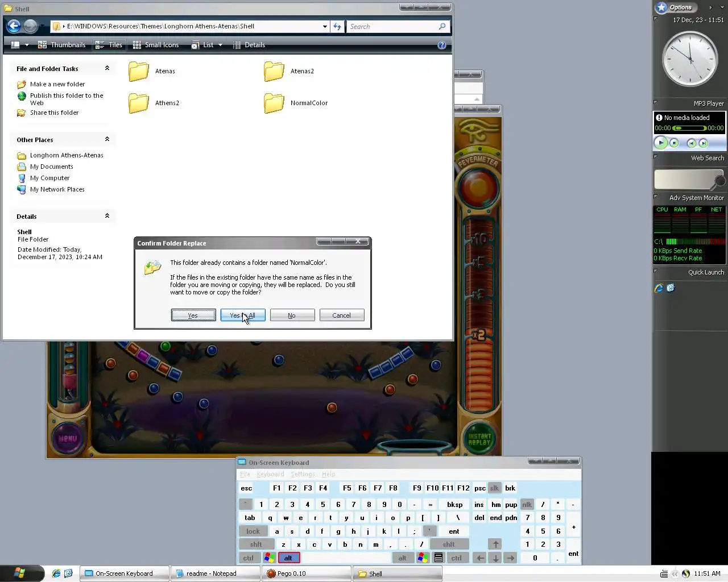Switch to Pego 0.10 taskbar button

(x=307, y=573)
